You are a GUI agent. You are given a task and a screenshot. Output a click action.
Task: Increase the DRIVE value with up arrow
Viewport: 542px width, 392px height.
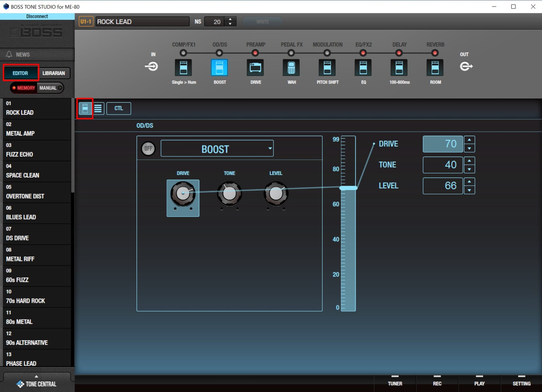tap(469, 140)
